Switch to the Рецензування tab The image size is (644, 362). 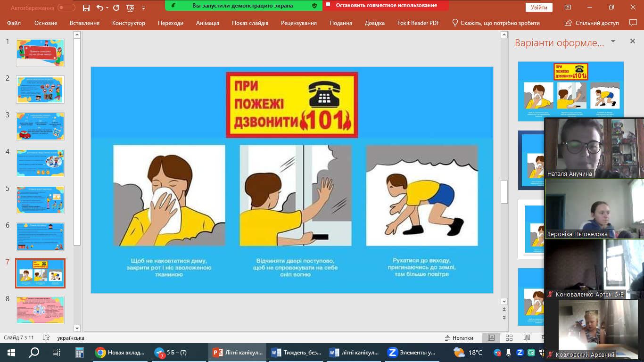point(299,23)
